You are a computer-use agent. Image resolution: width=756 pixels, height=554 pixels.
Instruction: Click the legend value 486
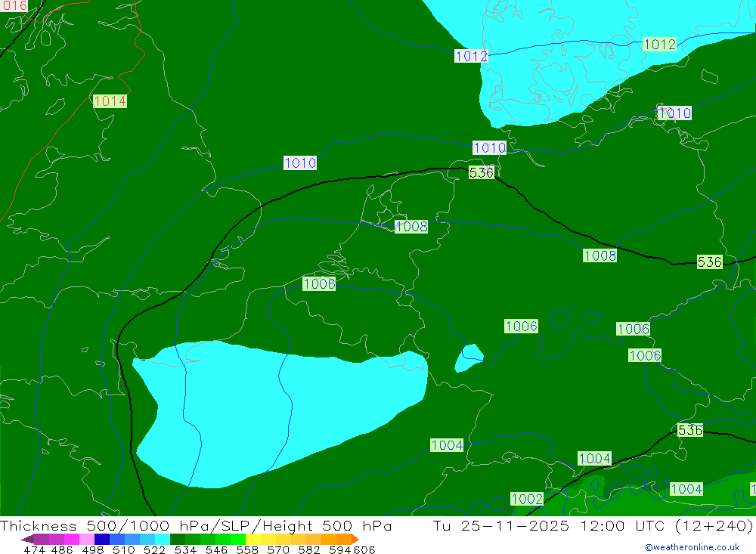tap(62, 549)
